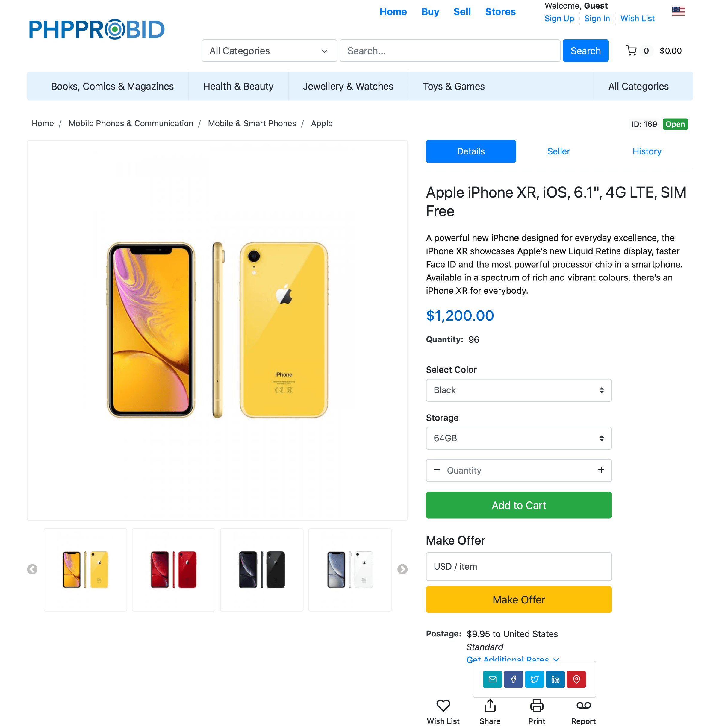Click the yellow Make Offer button
Image resolution: width=719 pixels, height=728 pixels.
pyautogui.click(x=518, y=600)
